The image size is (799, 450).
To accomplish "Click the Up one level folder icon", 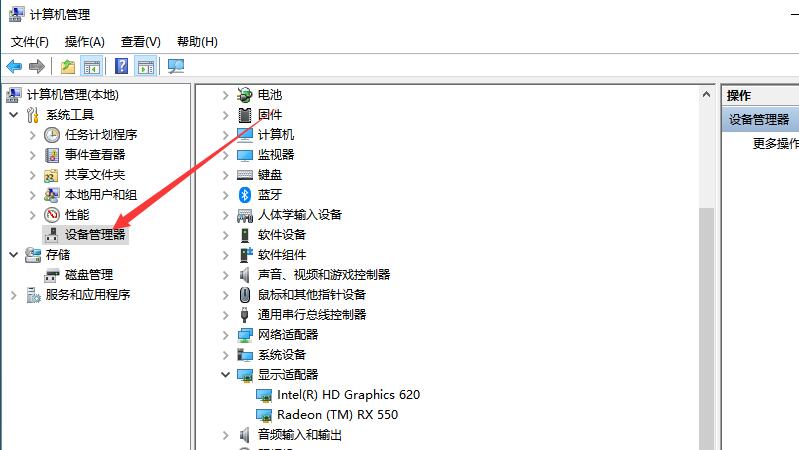I will pos(68,66).
